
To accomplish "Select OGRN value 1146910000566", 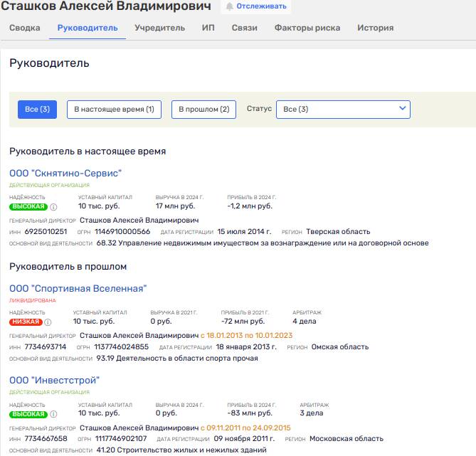I will [x=122, y=232].
